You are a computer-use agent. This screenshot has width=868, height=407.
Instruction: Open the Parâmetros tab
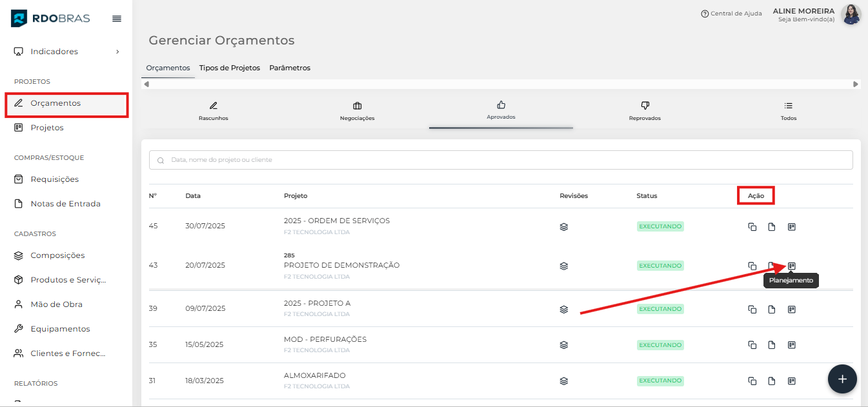pyautogui.click(x=290, y=68)
